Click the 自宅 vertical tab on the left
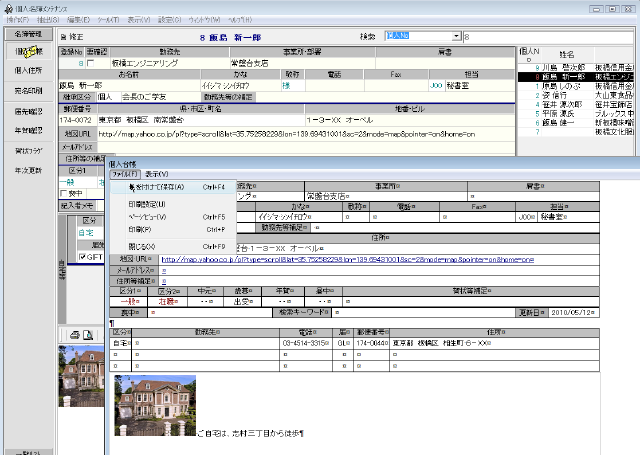This screenshot has height=455, width=640. click(62, 269)
